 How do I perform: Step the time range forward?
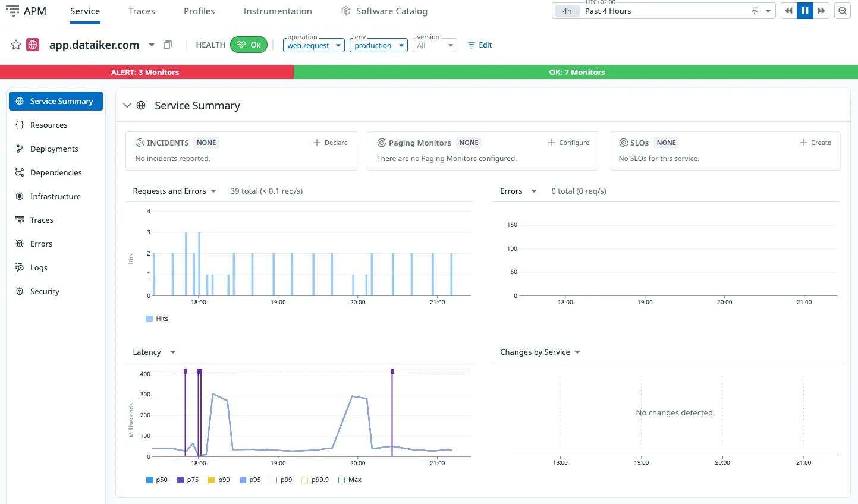point(821,11)
